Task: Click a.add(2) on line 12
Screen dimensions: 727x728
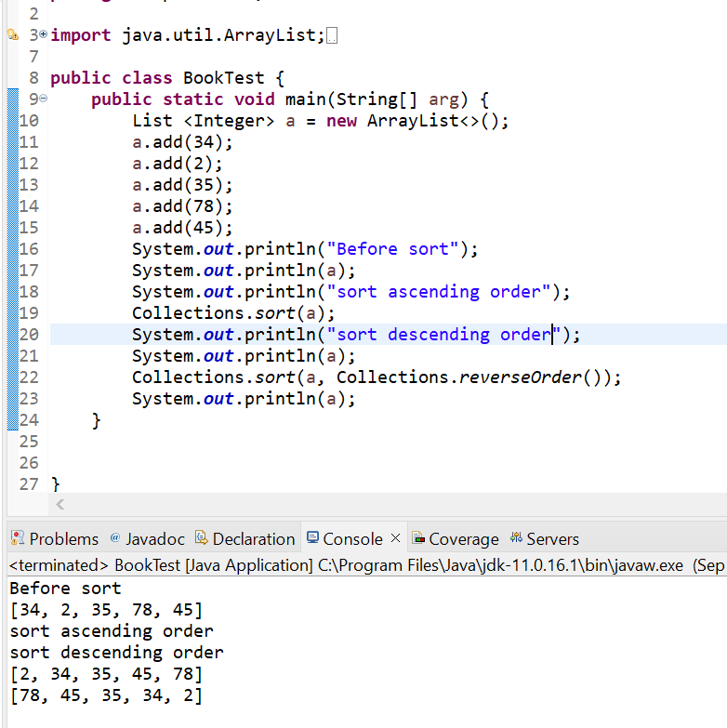Action: (x=177, y=164)
